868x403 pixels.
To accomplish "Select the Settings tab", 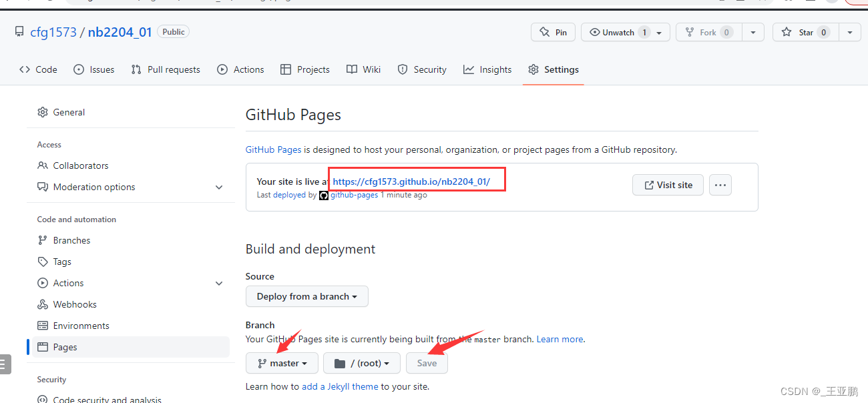I will 554,69.
